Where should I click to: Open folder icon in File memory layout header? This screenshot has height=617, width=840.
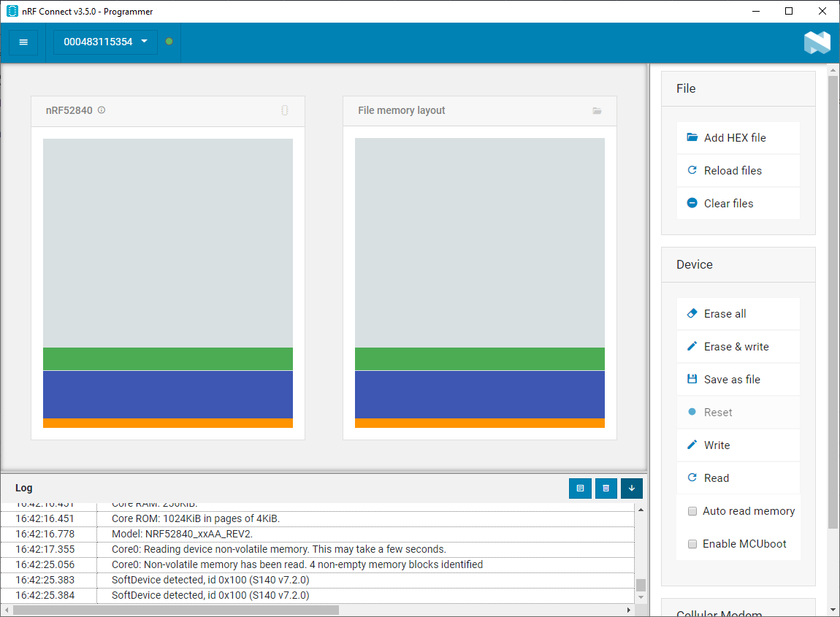(597, 110)
